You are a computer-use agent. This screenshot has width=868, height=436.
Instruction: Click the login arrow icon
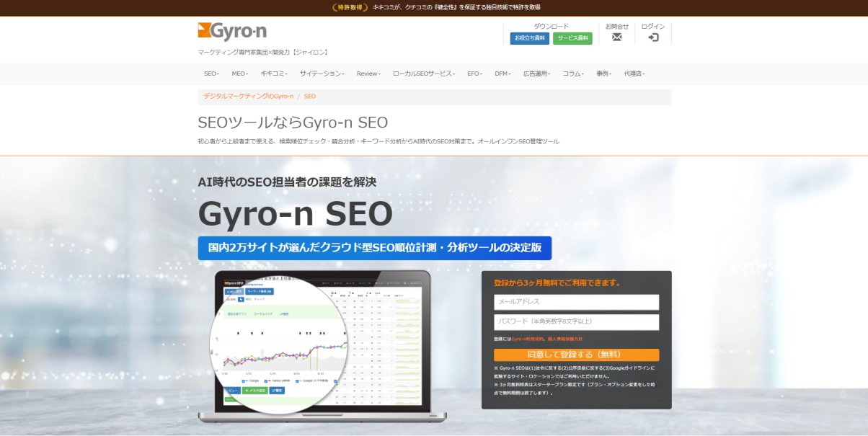(653, 37)
